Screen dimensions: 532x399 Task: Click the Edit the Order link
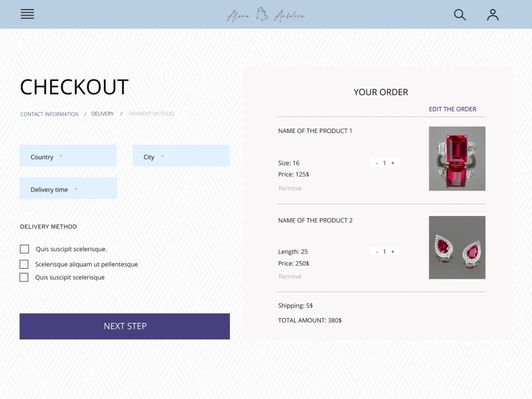coord(452,109)
